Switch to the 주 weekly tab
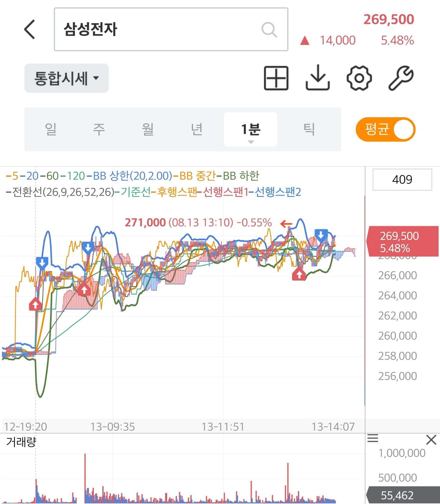Viewport: 440px width, 504px height. [99, 129]
